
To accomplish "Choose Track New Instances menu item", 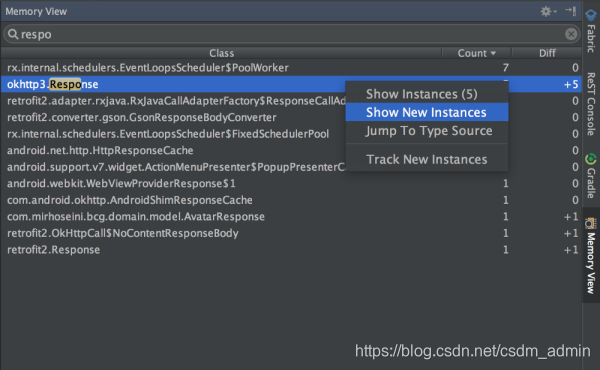I will coord(427,159).
